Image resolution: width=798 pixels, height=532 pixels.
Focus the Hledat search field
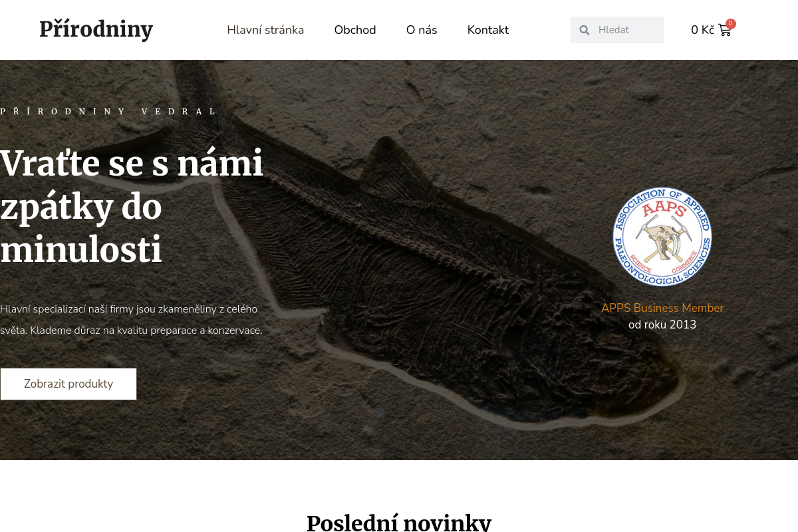(617, 30)
